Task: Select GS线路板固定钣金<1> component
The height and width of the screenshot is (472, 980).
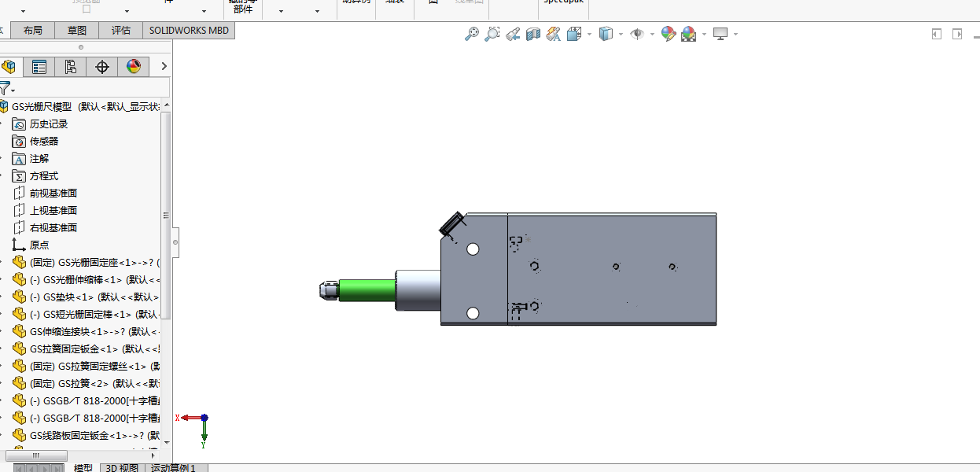Action: click(x=94, y=435)
